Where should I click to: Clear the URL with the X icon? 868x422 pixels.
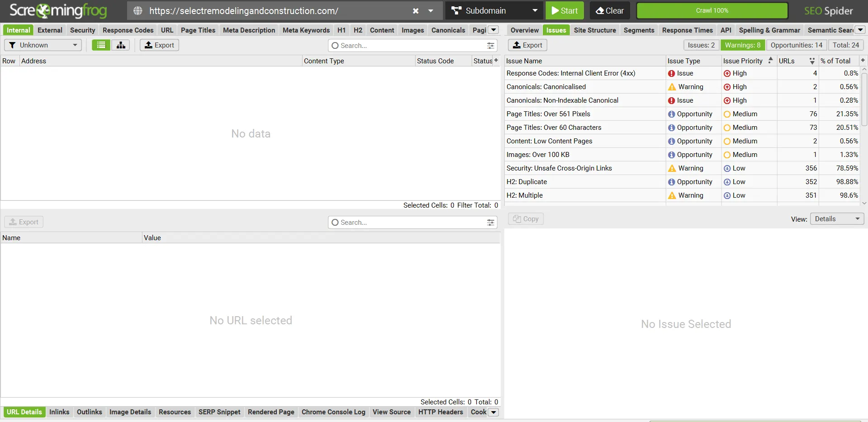pos(416,11)
